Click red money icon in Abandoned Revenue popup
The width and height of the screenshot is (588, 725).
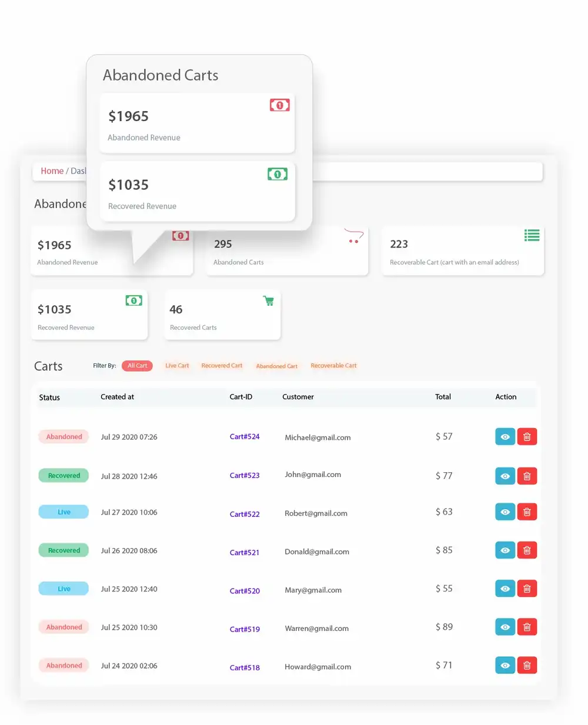[x=280, y=105]
